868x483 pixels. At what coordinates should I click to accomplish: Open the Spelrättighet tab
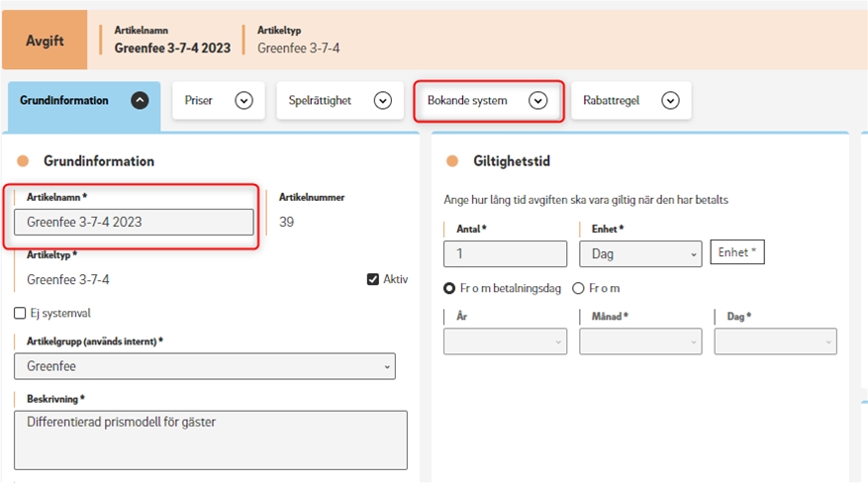[x=339, y=100]
